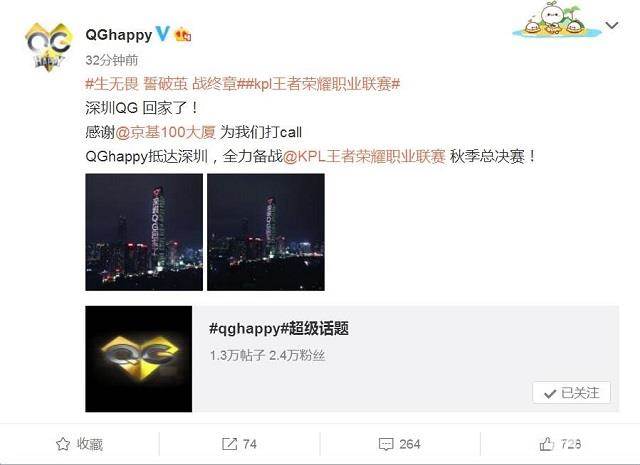640x465 pixels.
Task: View the second tower night photo
Action: coord(266,232)
